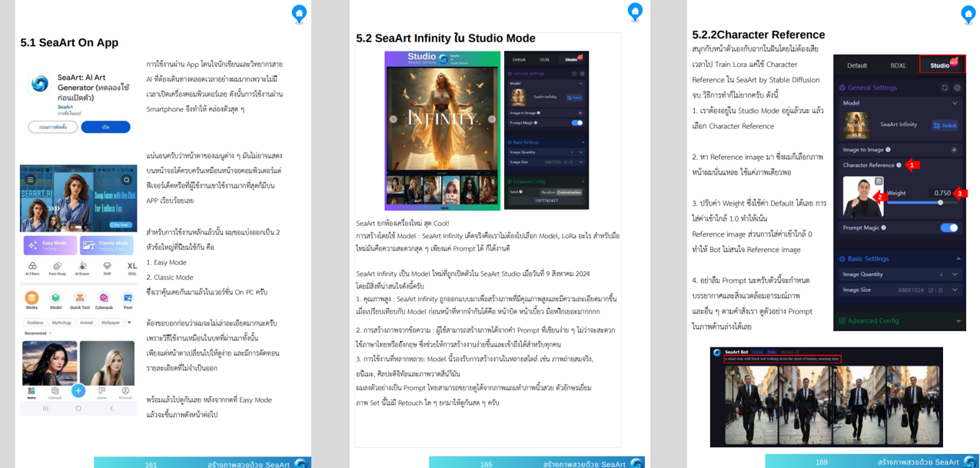
Task: Open the AI Eraser icon
Action: (82, 268)
